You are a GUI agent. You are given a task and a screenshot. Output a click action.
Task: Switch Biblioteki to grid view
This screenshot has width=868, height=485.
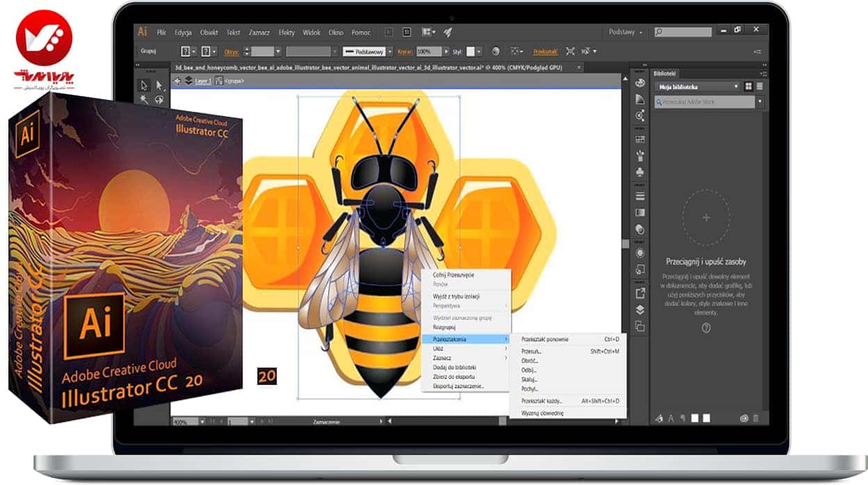click(748, 86)
